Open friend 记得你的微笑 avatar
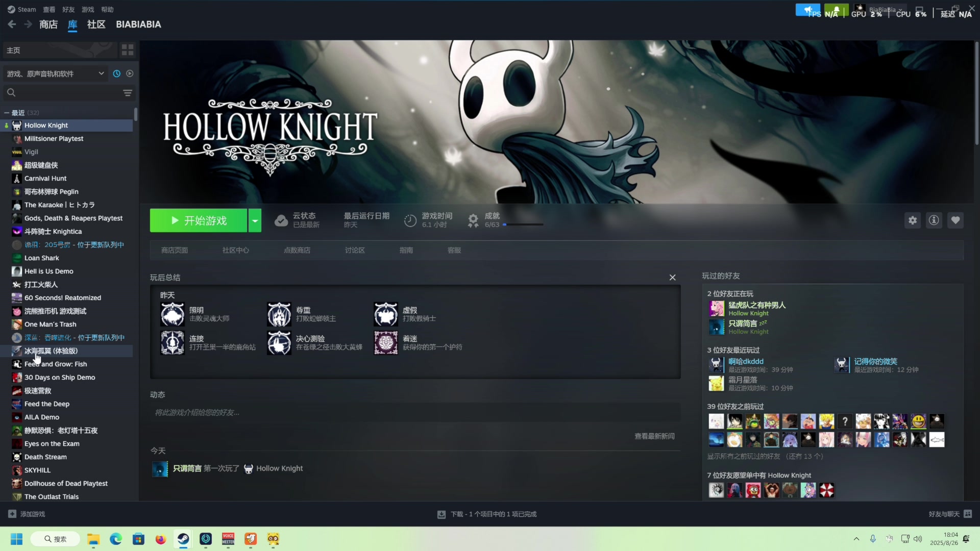The height and width of the screenshot is (551, 980). 842,365
